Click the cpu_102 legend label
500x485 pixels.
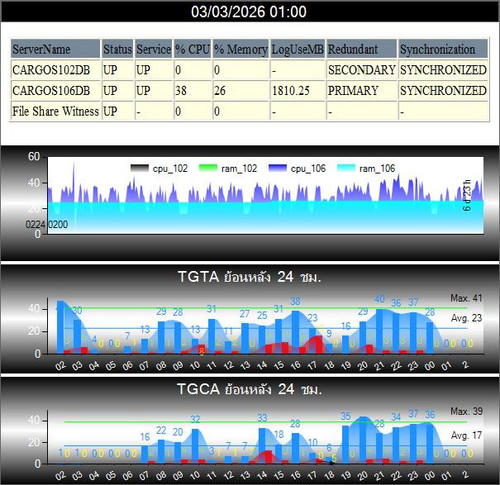(x=170, y=168)
